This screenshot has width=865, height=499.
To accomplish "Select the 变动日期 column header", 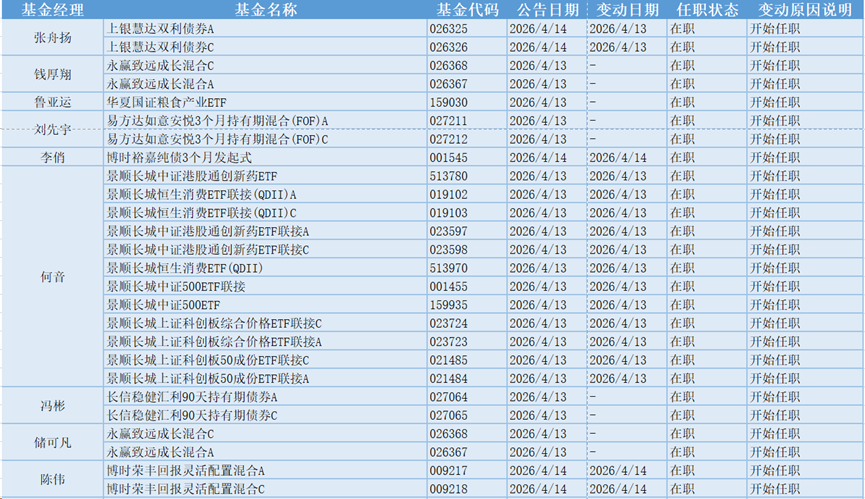I will pyautogui.click(x=625, y=9).
